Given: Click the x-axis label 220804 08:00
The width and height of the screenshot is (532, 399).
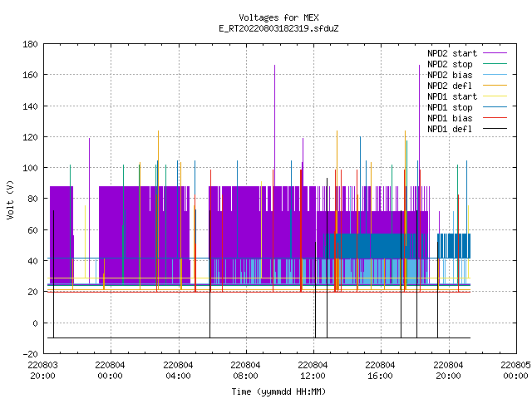Looking at the screenshot, I should 245,371.
